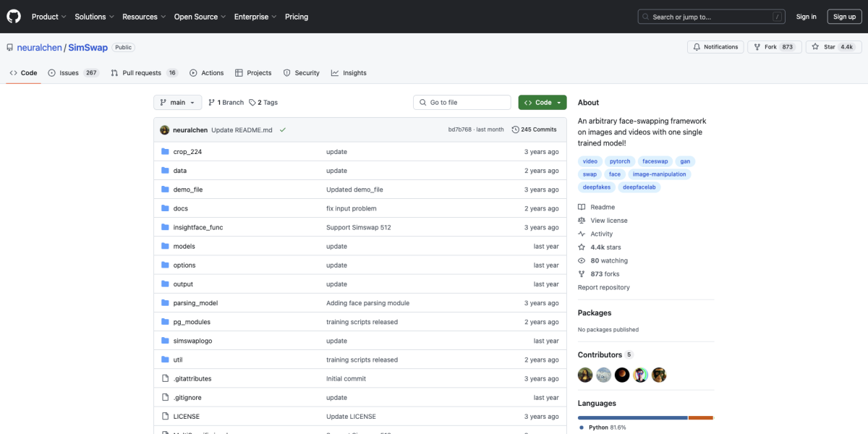Click the Go to file input
The image size is (868, 434).
point(461,103)
